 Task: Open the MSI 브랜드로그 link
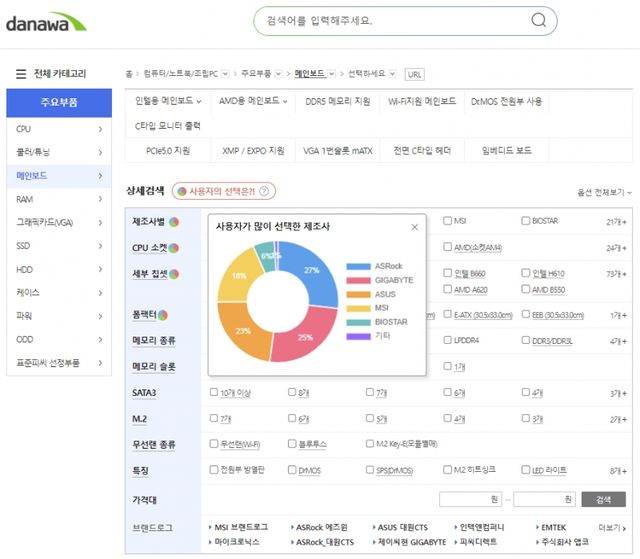pyautogui.click(x=240, y=526)
